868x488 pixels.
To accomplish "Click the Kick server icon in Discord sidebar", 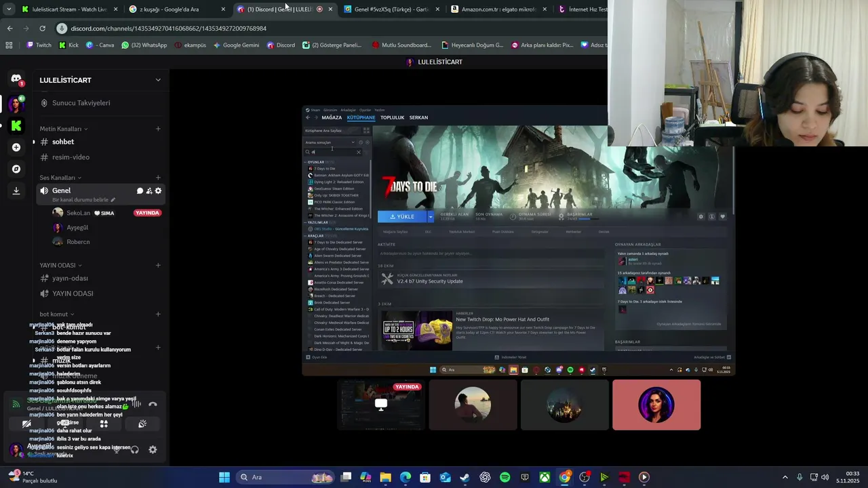I will click(16, 125).
